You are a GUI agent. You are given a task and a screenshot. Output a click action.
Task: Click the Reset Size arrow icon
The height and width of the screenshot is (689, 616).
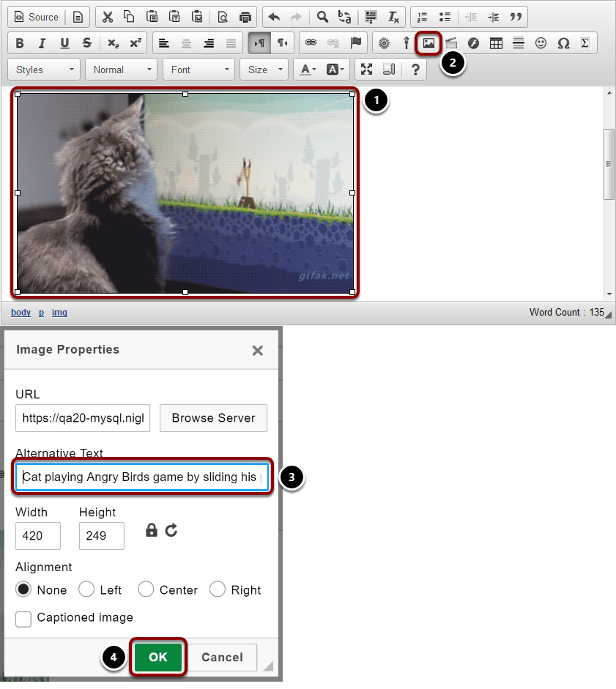(171, 530)
